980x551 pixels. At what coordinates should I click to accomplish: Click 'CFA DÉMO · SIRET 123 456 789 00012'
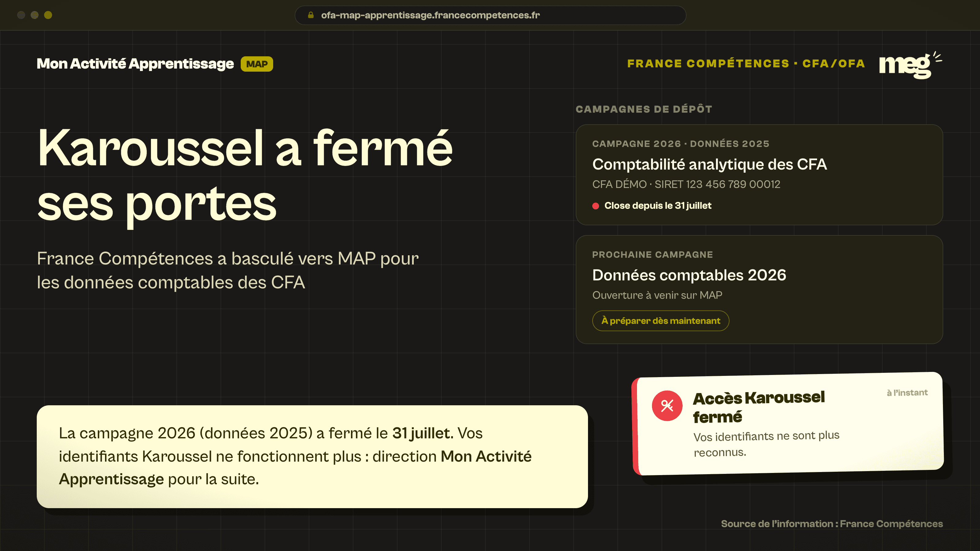coord(686,184)
